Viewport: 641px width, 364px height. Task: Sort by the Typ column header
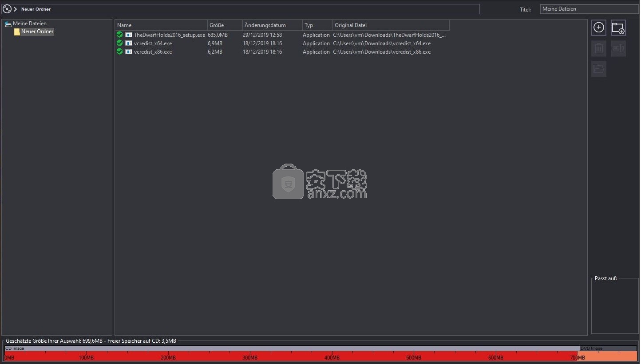click(x=317, y=25)
